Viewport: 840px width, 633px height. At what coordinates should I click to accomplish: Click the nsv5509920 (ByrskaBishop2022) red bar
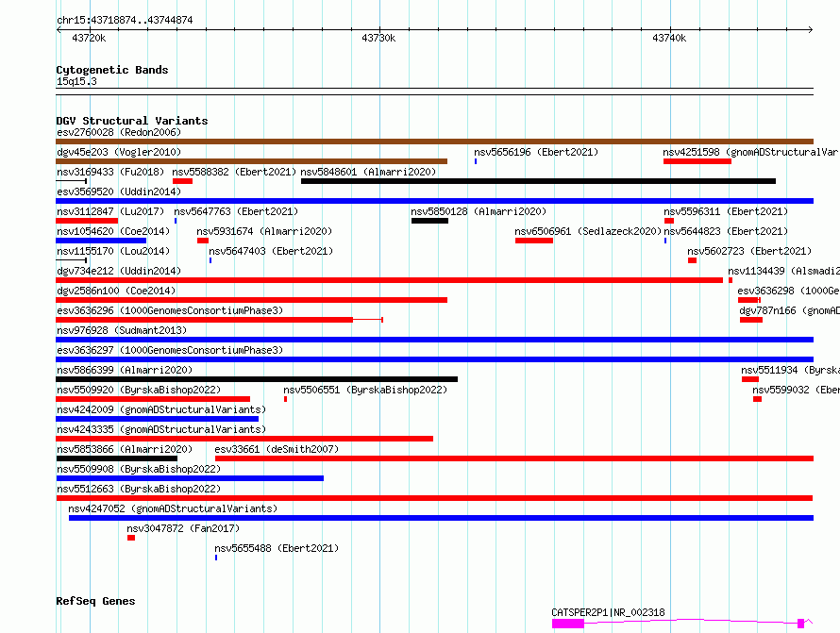click(153, 399)
